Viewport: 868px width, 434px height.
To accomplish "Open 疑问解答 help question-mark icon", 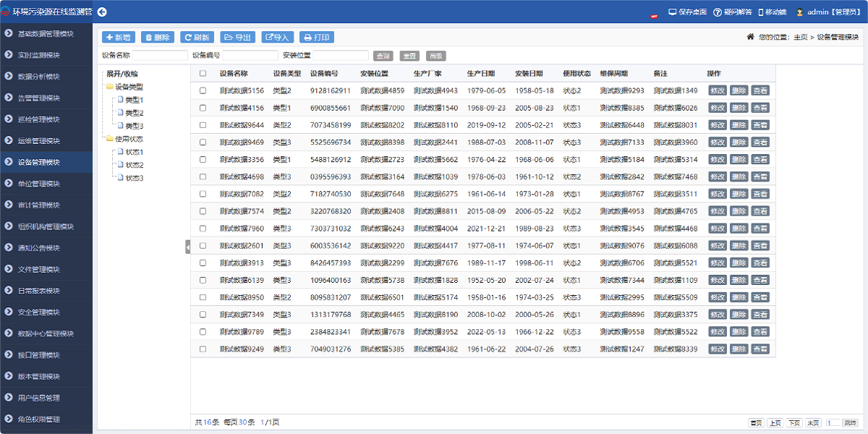I will tap(718, 12).
